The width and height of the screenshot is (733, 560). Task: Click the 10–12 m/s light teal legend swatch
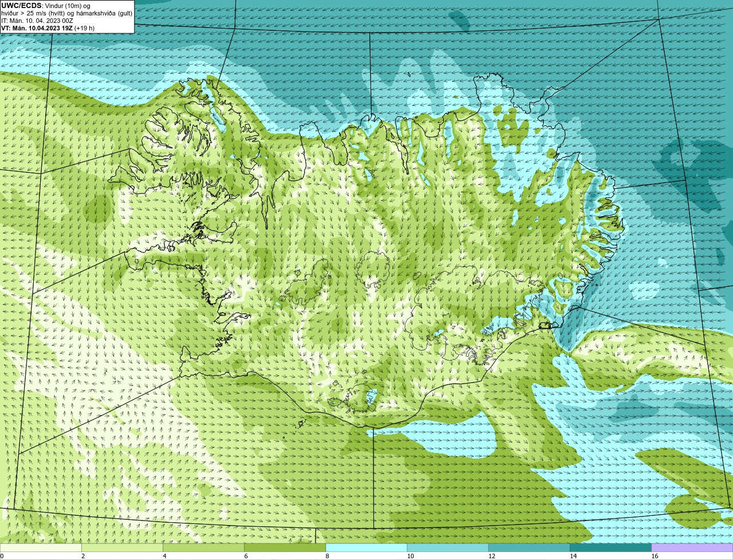click(448, 547)
